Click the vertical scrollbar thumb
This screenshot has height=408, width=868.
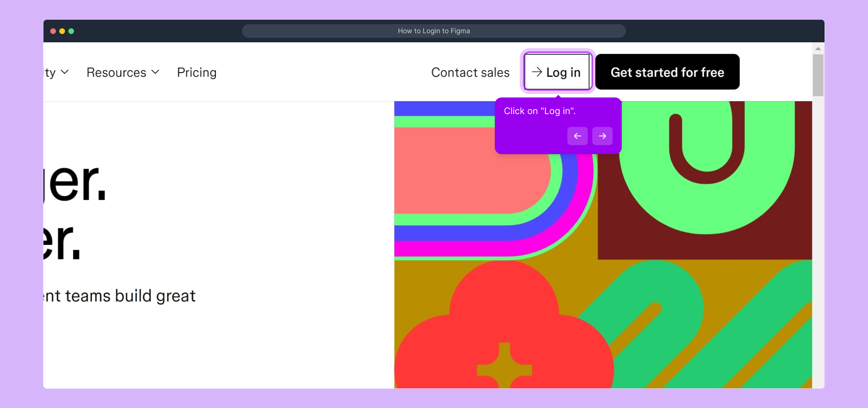(x=818, y=75)
